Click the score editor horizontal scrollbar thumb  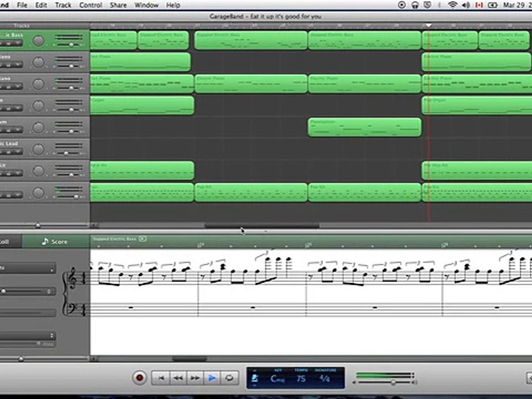(190, 359)
